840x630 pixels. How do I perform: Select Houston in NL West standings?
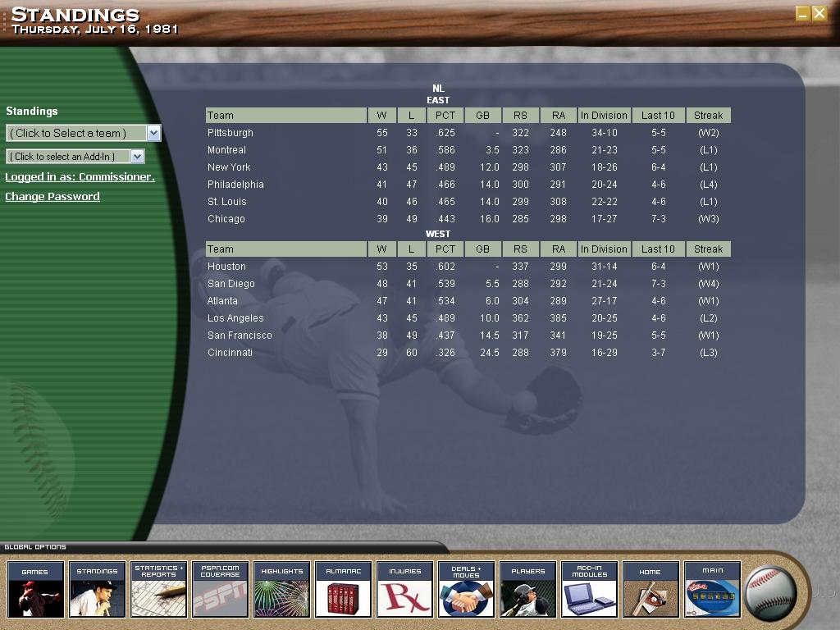(x=226, y=267)
